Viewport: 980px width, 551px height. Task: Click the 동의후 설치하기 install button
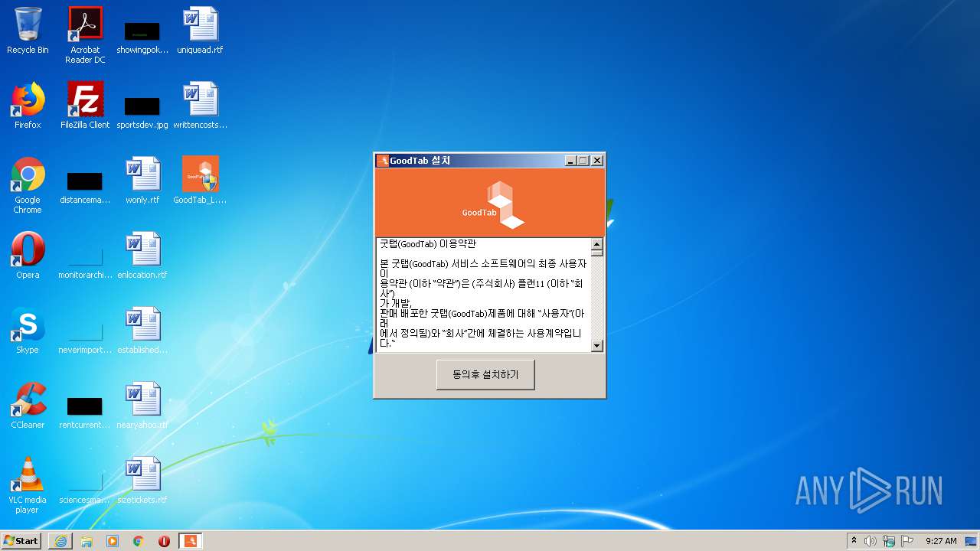click(485, 375)
